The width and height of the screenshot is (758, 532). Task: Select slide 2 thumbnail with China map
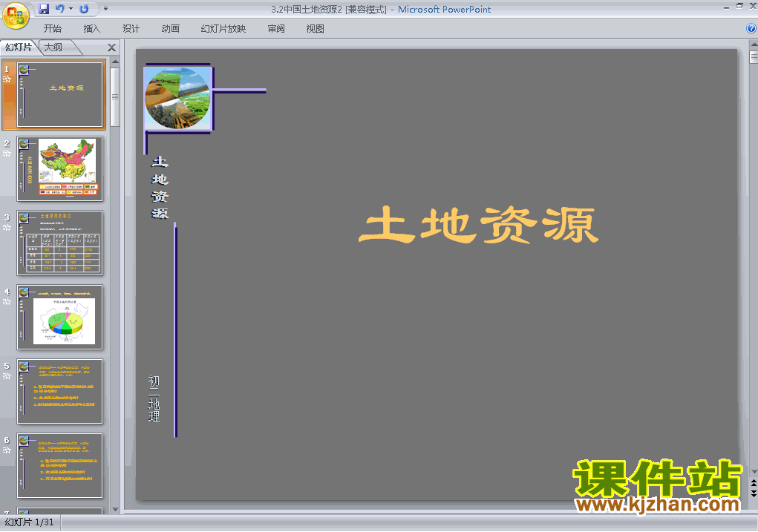click(60, 168)
